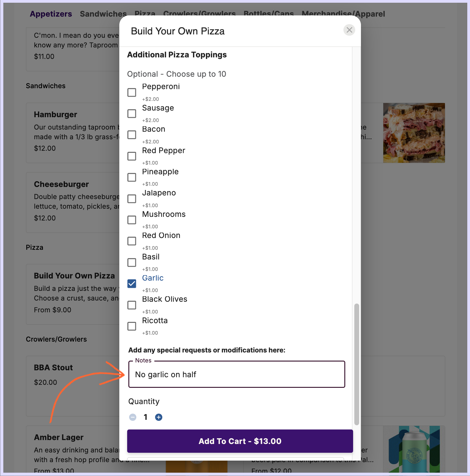470x476 pixels.
Task: Check the Ricotta option
Action: pyautogui.click(x=132, y=326)
